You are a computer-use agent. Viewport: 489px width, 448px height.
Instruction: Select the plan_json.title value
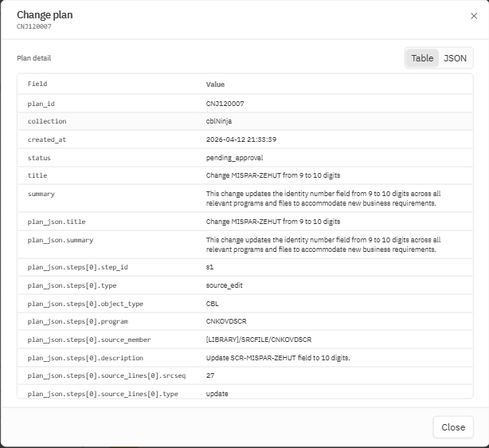point(273,222)
